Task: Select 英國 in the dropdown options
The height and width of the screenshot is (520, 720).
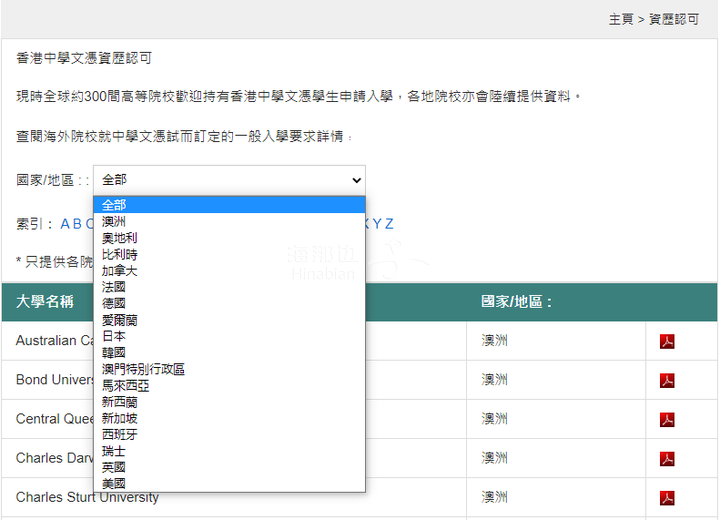Action: [230, 467]
